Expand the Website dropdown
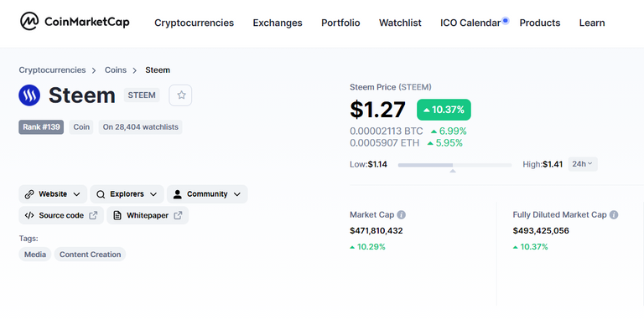Viewport: 644px width, 319px height. [x=53, y=194]
